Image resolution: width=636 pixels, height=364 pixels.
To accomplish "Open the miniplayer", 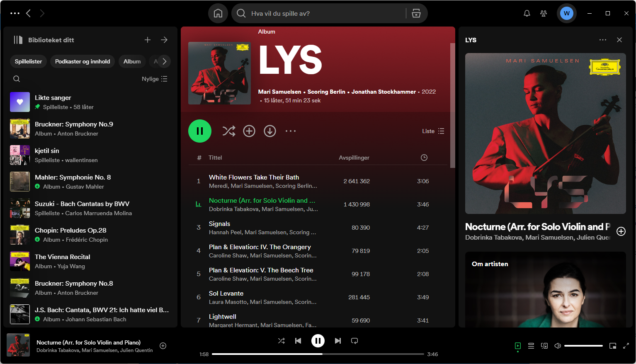I will tap(613, 346).
